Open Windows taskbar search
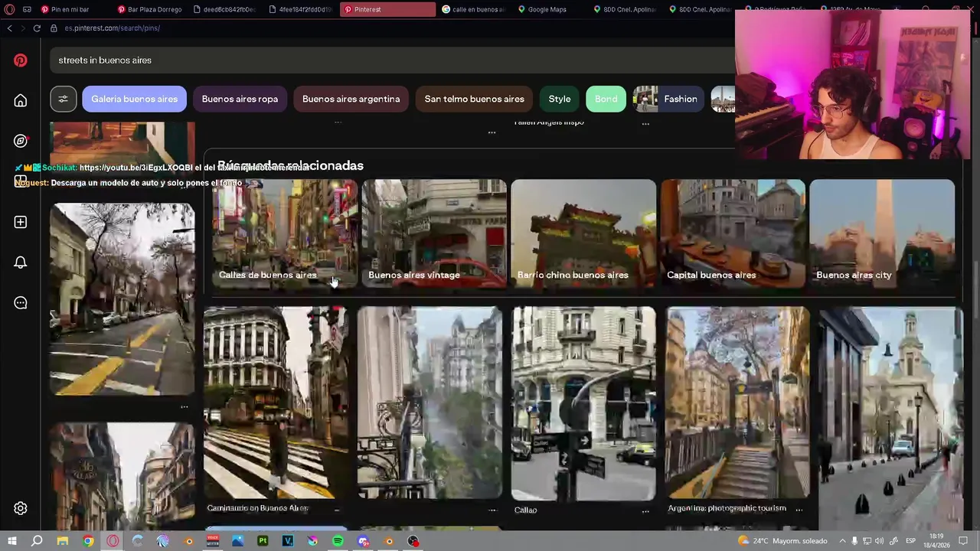980x551 pixels. pyautogui.click(x=37, y=541)
